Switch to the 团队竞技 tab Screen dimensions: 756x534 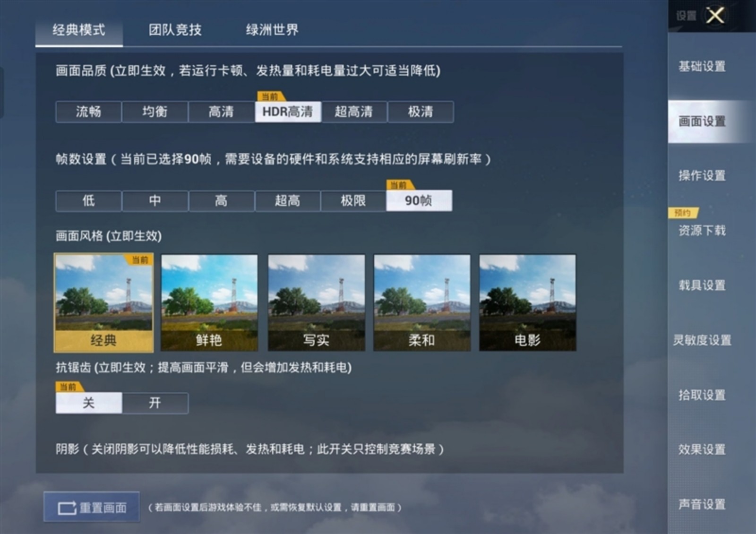tap(175, 30)
